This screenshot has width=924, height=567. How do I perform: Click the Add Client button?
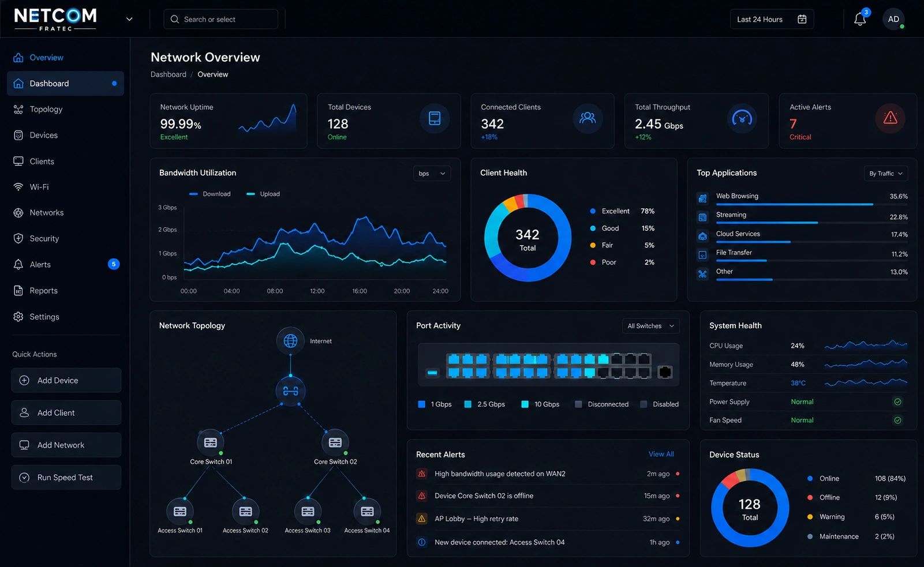click(66, 413)
